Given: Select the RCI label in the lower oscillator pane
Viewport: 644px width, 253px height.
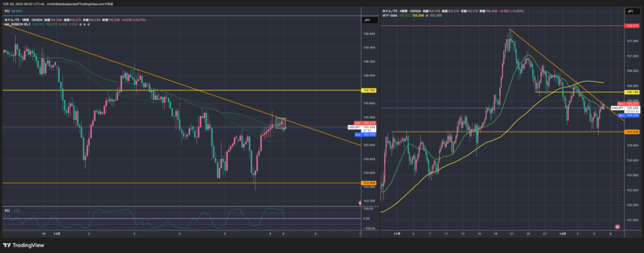Looking at the screenshot, I should pos(8,211).
